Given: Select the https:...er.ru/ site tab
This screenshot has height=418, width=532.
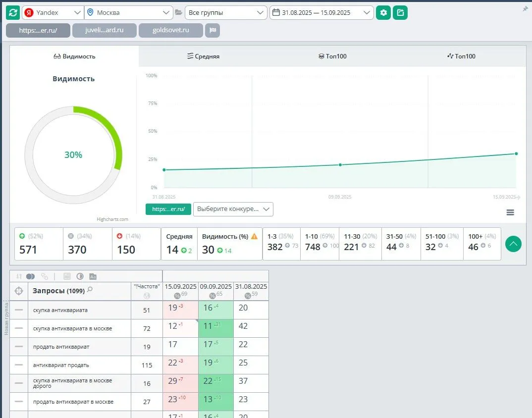Looking at the screenshot, I should click(x=38, y=30).
